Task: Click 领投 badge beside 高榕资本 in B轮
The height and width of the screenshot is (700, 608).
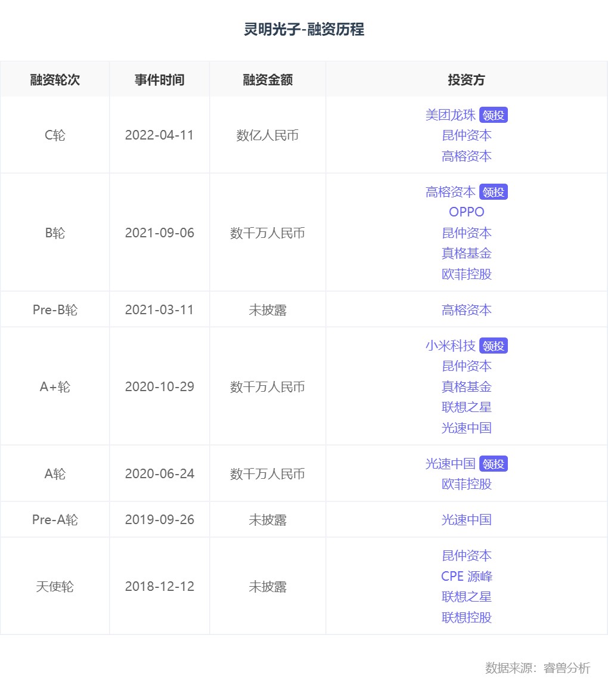Action: [494, 192]
